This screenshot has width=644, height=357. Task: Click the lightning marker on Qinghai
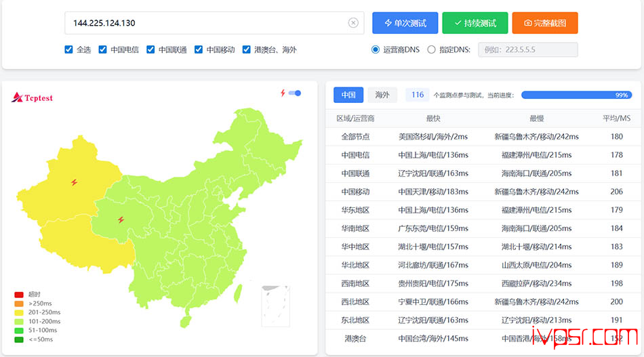[x=121, y=219]
